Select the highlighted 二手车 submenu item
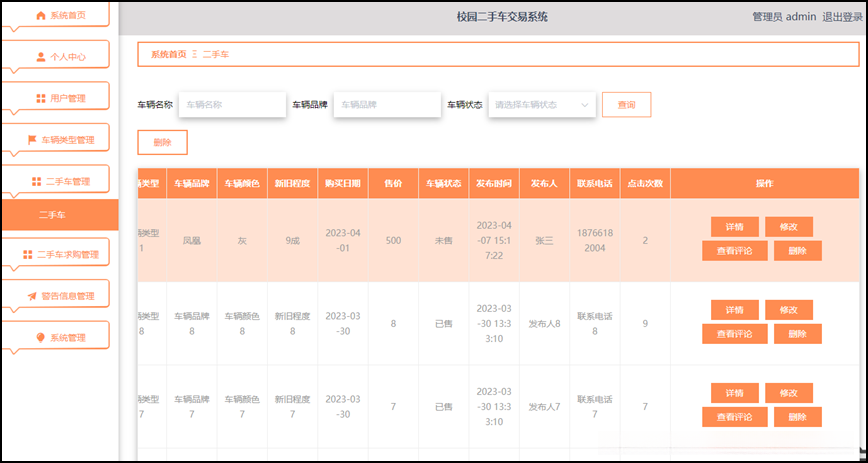The width and height of the screenshot is (868, 463). (x=60, y=215)
